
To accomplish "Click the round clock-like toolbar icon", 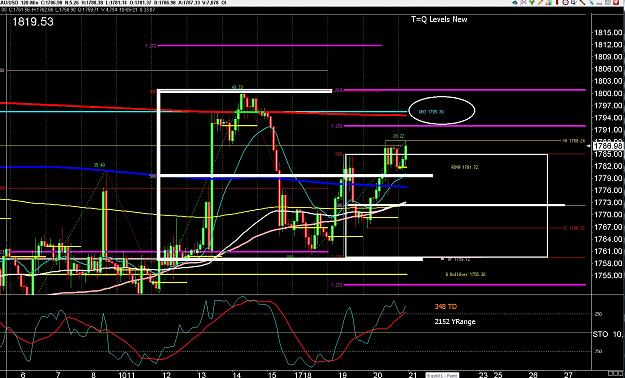I will [565, 2].
